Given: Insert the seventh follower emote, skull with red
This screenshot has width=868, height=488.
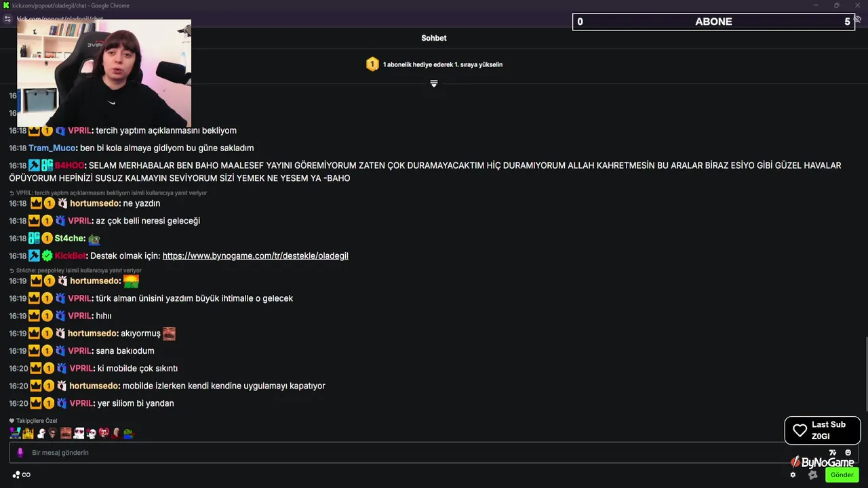Looking at the screenshot, I should pyautogui.click(x=91, y=433).
